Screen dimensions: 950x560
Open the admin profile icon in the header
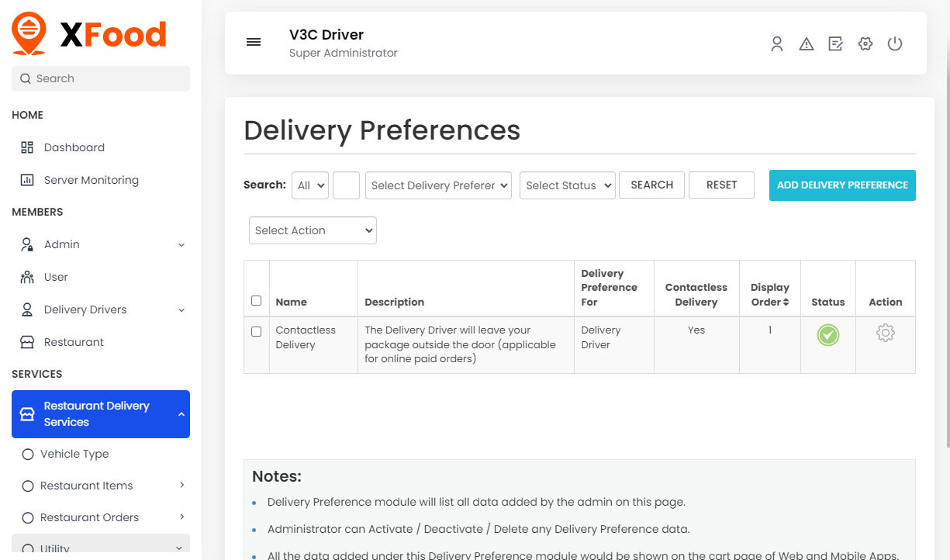click(x=776, y=43)
